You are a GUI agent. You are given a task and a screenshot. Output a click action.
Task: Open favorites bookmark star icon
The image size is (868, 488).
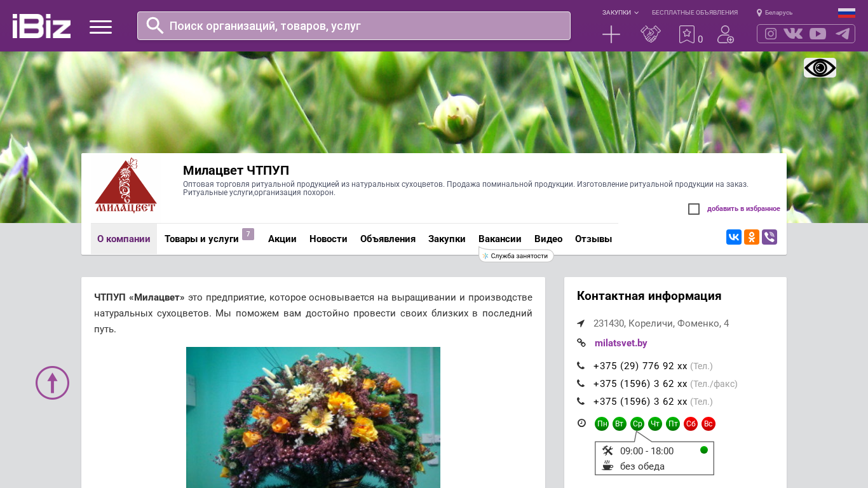click(687, 34)
